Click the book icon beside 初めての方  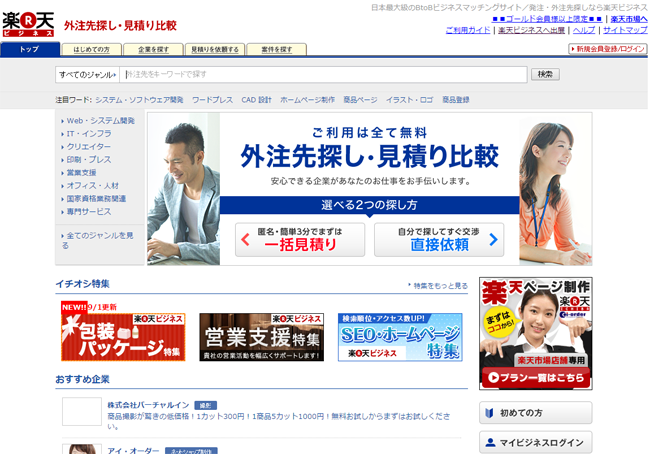490,413
